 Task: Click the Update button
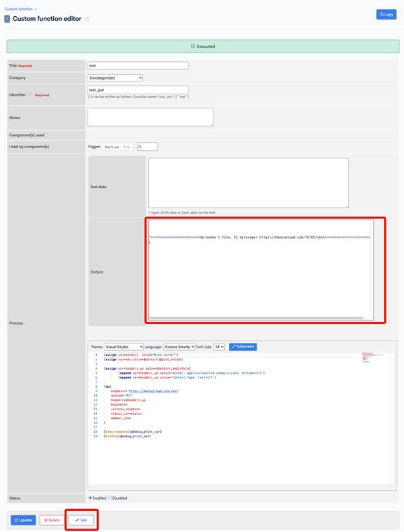(23, 520)
